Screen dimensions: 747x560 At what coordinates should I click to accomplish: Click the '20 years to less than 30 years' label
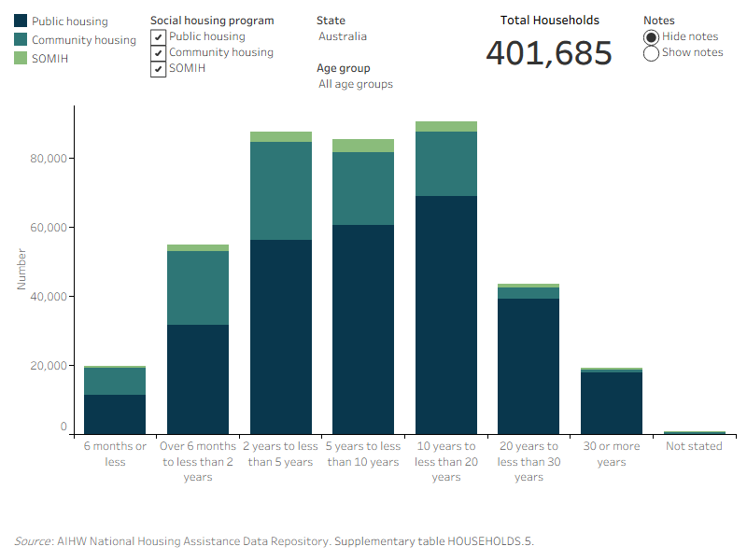point(529,461)
